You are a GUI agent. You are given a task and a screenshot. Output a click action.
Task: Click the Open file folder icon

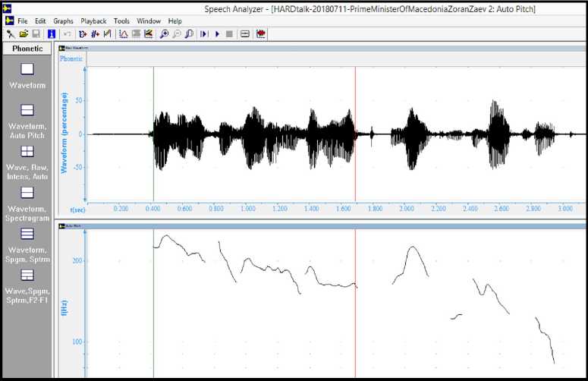[x=24, y=34]
